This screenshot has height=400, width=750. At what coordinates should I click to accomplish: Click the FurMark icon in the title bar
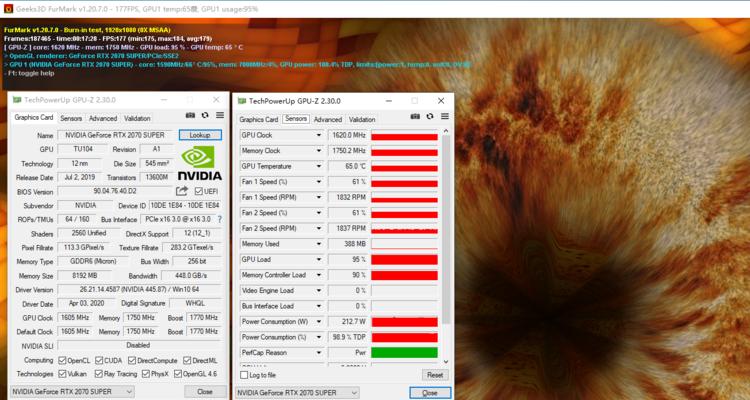tap(8, 9)
